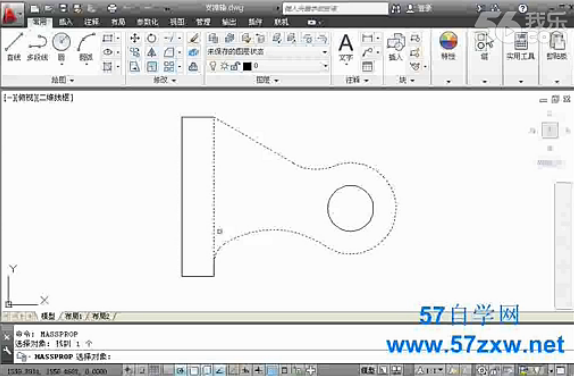Screen dimensions: 574x376
Task: Select the Circle drawing tool
Action: pos(62,47)
